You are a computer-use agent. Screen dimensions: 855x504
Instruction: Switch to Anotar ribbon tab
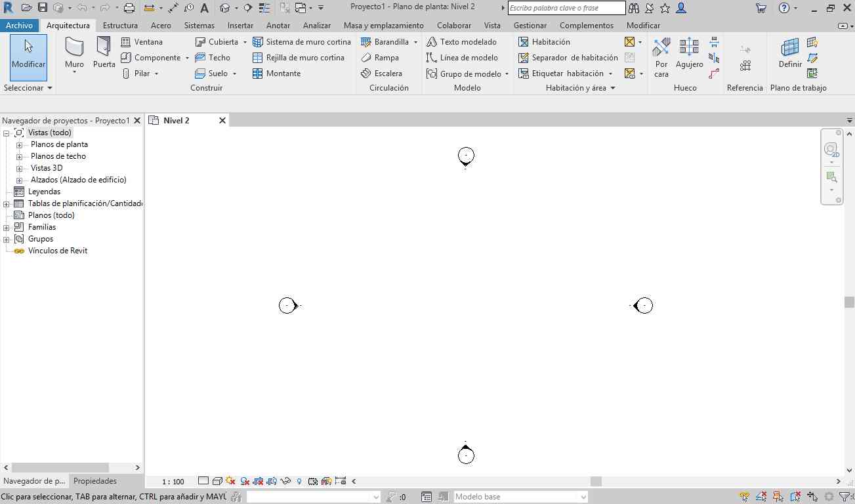(x=278, y=26)
